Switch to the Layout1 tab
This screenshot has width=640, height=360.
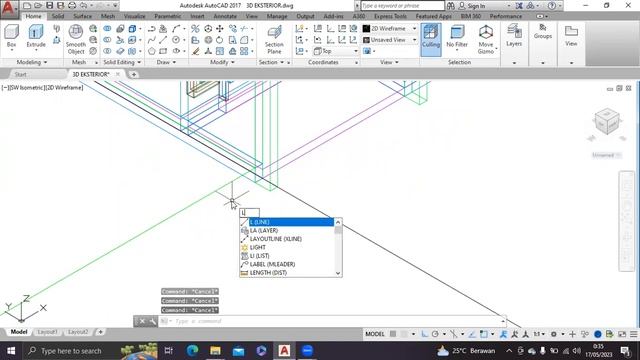click(x=47, y=332)
